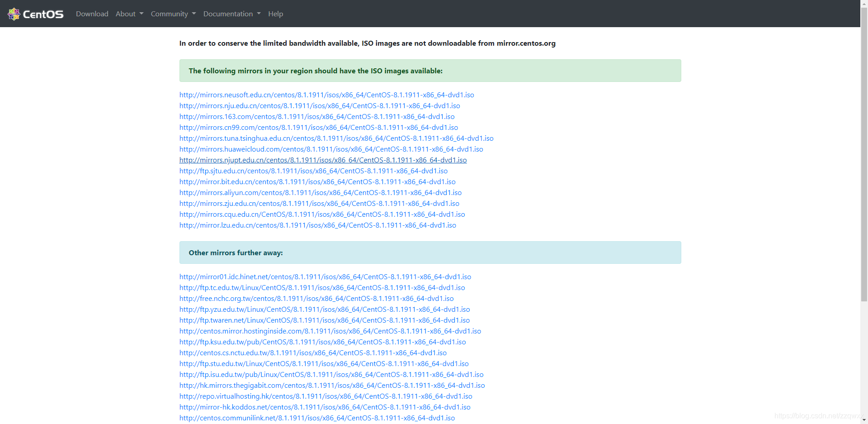868x424 pixels.
Task: Open the ftp.ksu.edu.tw ISO link
Action: click(322, 342)
